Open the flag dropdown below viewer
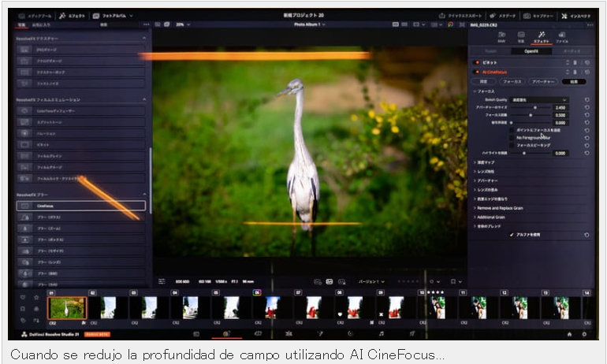This screenshot has width=607, height=364. pos(456,281)
